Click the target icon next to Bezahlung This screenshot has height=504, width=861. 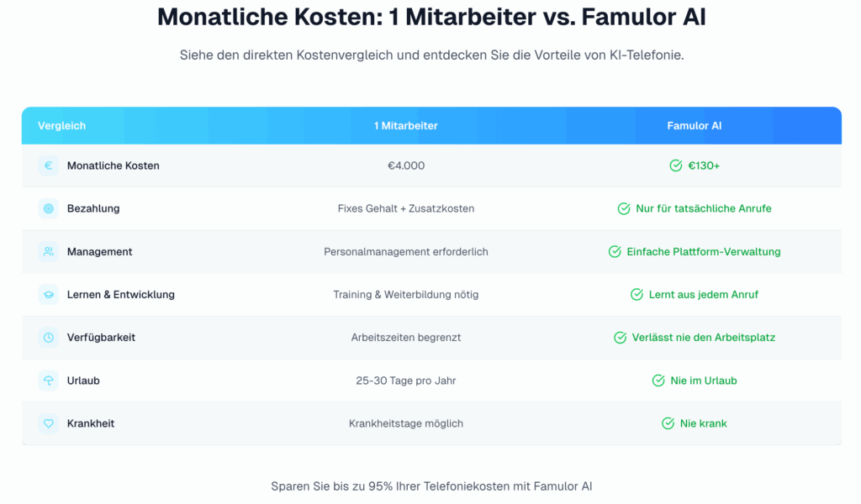tap(48, 208)
